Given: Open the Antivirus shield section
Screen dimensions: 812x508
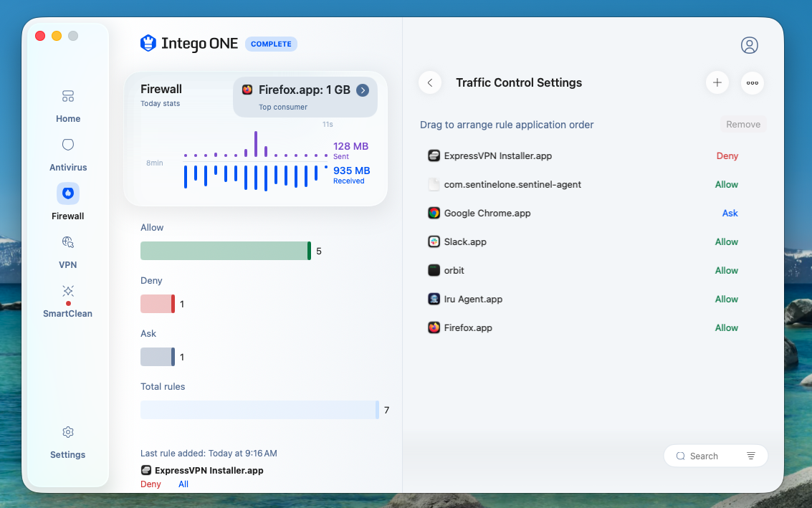Looking at the screenshot, I should pos(68,154).
